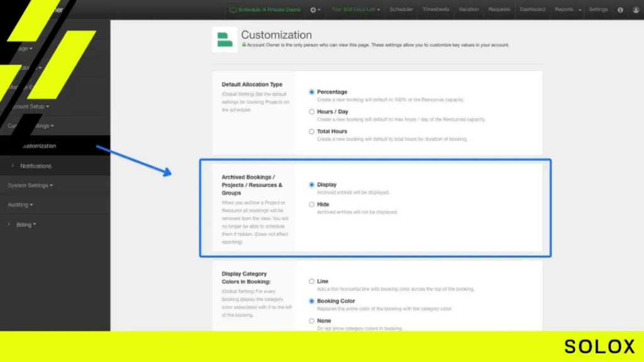Click the Schedule A Private Demo link
Screen dimensions: 644x362
265,9
